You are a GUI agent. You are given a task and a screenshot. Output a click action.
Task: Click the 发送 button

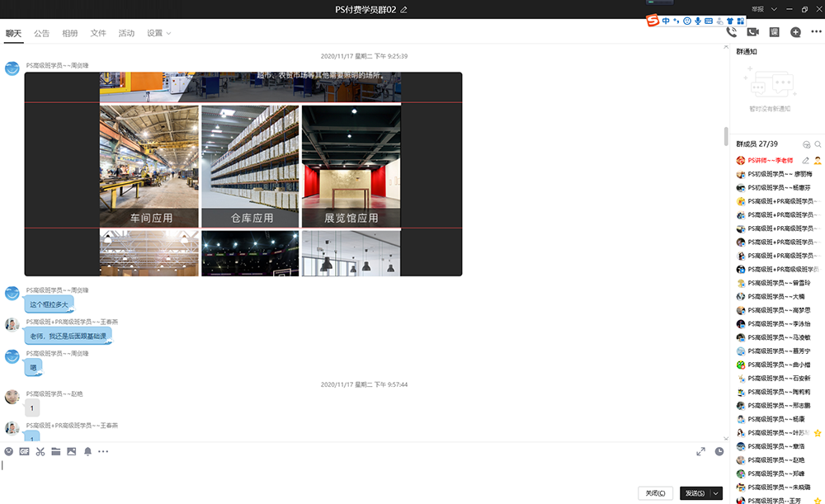point(693,492)
